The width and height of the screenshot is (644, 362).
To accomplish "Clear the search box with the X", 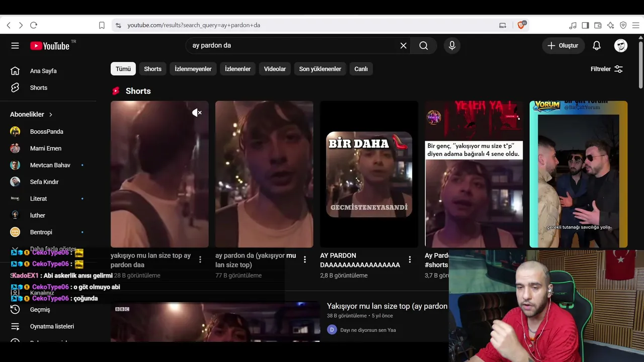I will [x=404, y=46].
